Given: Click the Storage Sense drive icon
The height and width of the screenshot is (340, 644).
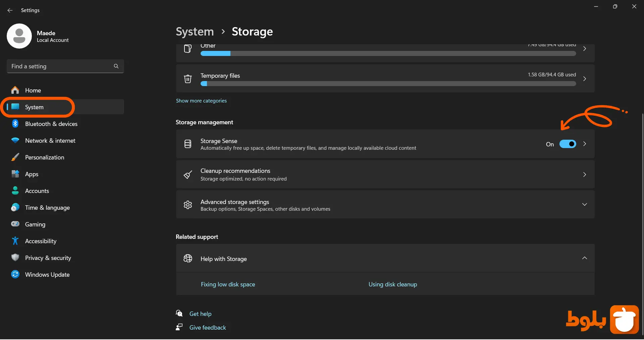Looking at the screenshot, I should 188,144.
